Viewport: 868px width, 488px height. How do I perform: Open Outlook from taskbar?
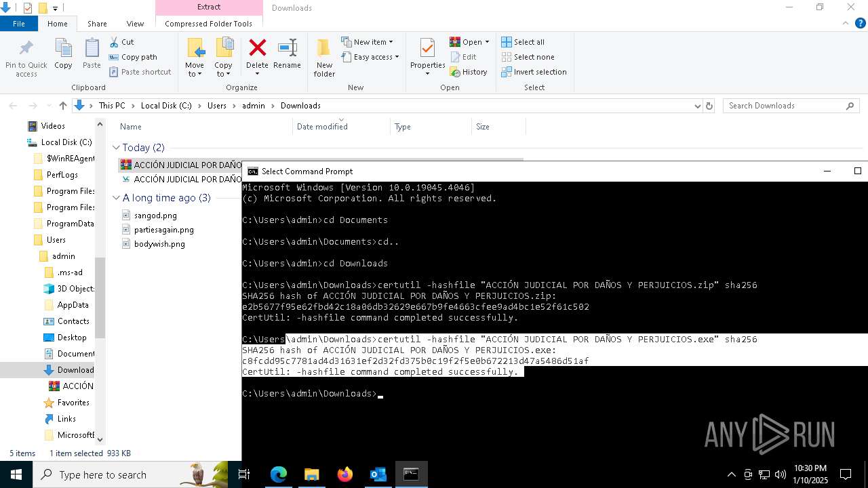point(378,474)
